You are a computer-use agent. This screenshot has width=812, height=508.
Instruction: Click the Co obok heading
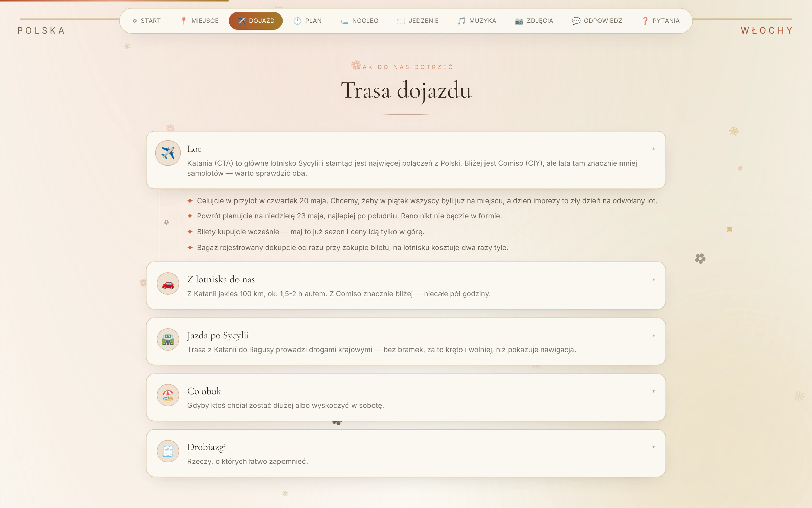click(204, 391)
